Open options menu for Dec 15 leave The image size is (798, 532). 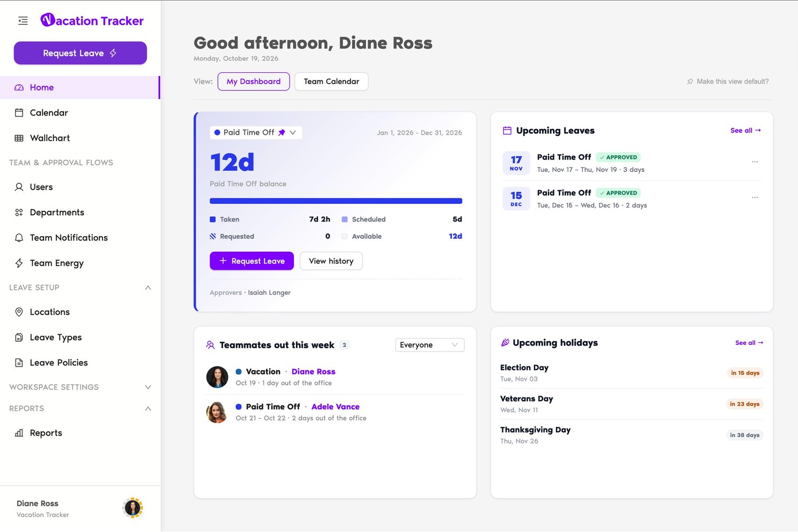point(755,197)
